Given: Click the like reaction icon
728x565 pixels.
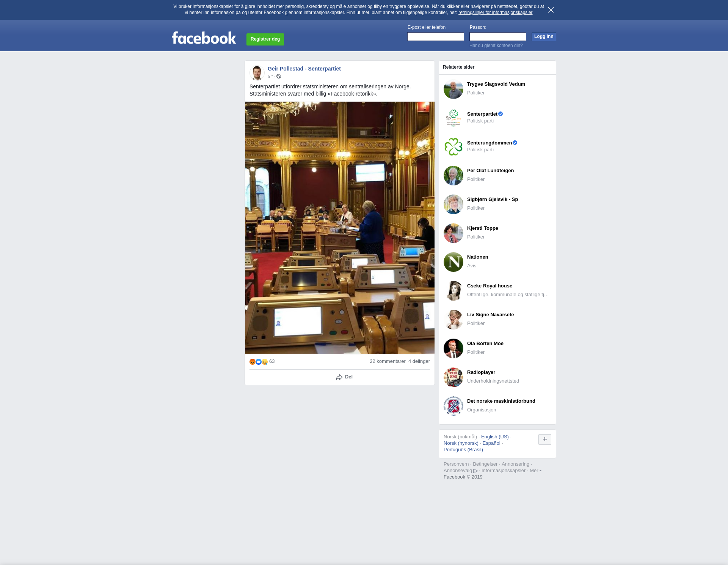Looking at the screenshot, I should pyautogui.click(x=259, y=362).
